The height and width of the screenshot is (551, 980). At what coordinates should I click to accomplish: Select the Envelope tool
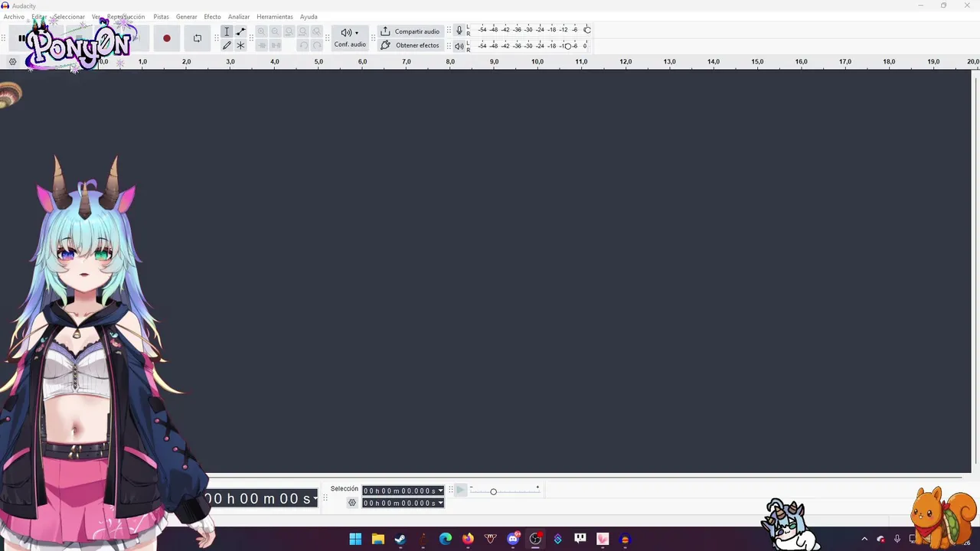pyautogui.click(x=240, y=31)
